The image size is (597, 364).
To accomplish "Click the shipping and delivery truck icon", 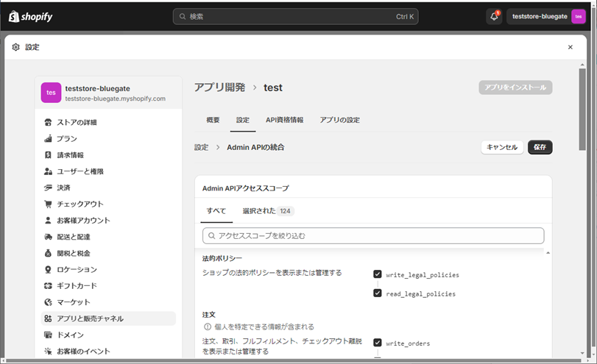I will (49, 237).
